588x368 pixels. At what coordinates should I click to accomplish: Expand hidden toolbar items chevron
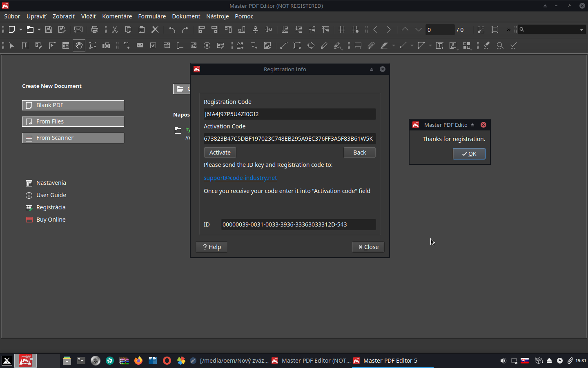coord(508,29)
